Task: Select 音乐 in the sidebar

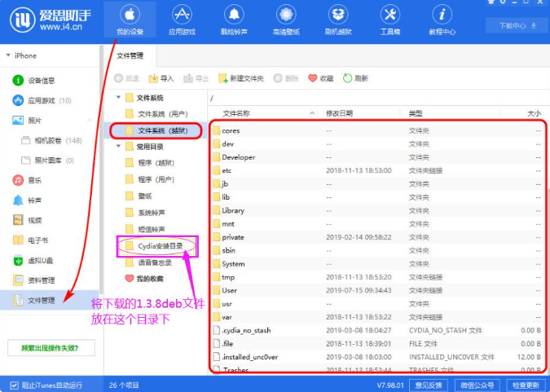Action: (x=51, y=180)
